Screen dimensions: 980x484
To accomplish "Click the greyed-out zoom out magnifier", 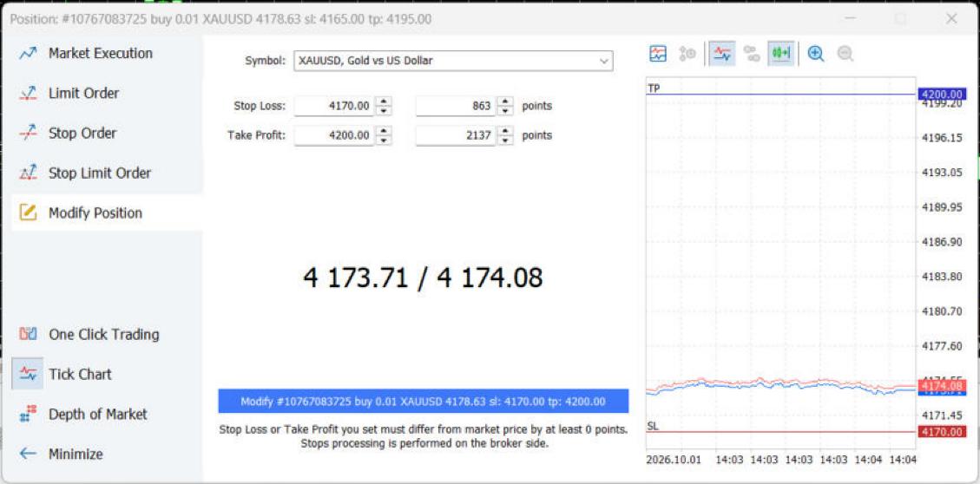I will pyautogui.click(x=845, y=54).
